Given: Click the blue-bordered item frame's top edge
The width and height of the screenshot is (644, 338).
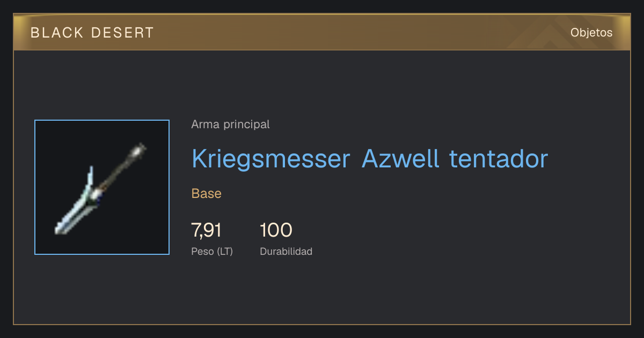Looking at the screenshot, I should click(102, 120).
